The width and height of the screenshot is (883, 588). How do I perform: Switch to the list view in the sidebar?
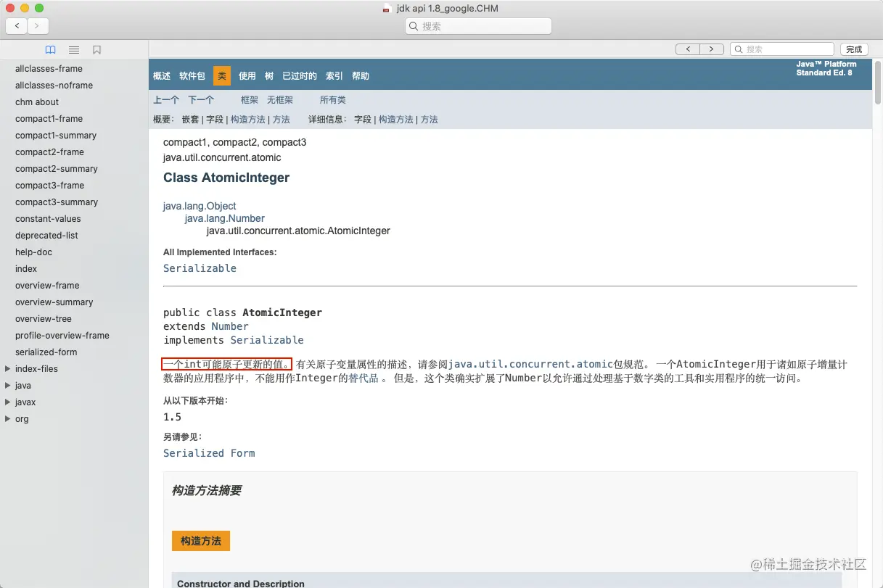(x=73, y=49)
